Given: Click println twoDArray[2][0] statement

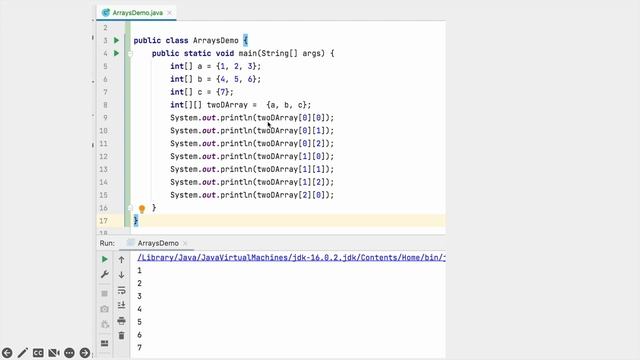Looking at the screenshot, I should pos(252,195).
